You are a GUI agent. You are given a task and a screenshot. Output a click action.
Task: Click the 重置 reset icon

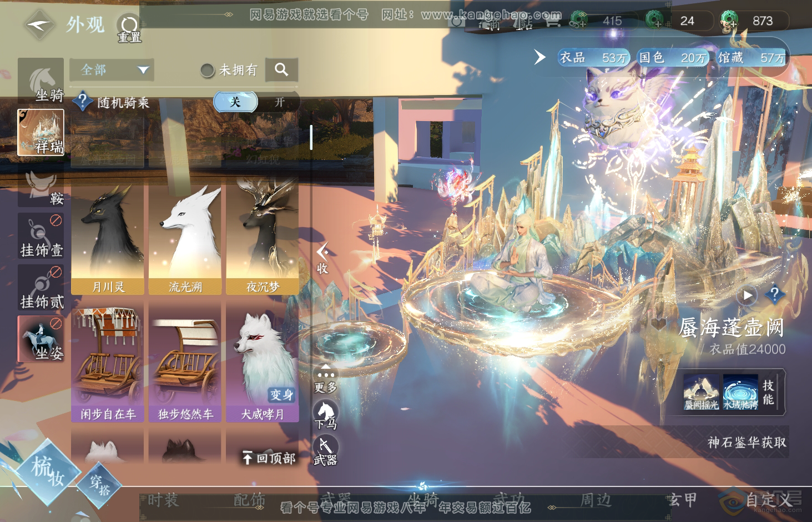(129, 28)
